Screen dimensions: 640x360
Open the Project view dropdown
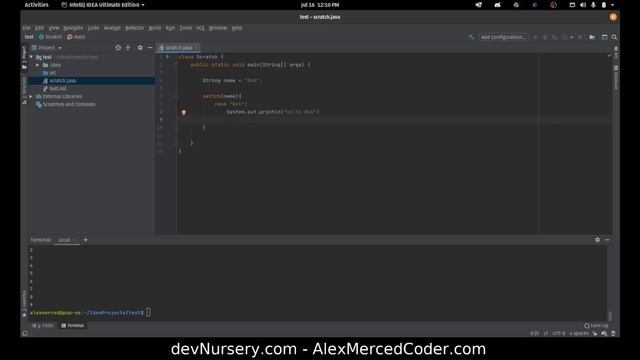click(47, 48)
